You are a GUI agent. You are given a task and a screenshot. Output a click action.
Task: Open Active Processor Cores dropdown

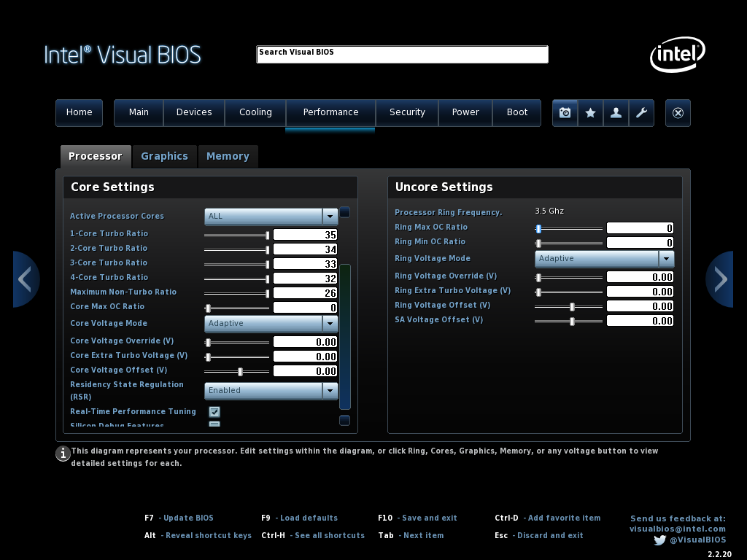(x=271, y=216)
